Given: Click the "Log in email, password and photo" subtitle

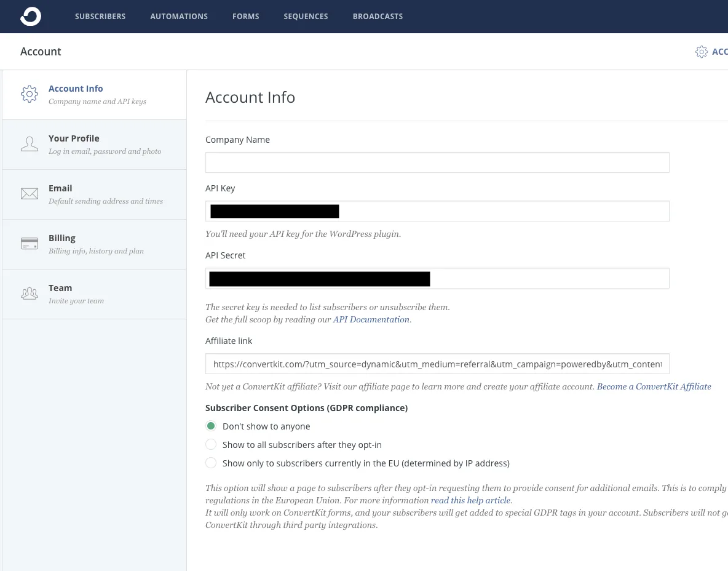Looking at the screenshot, I should pos(105,151).
